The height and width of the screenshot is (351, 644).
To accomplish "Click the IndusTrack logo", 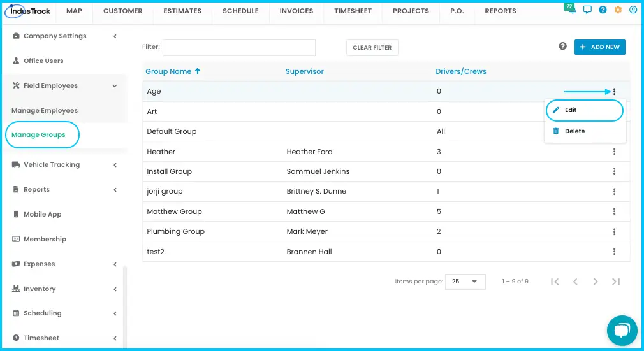I will point(28,11).
